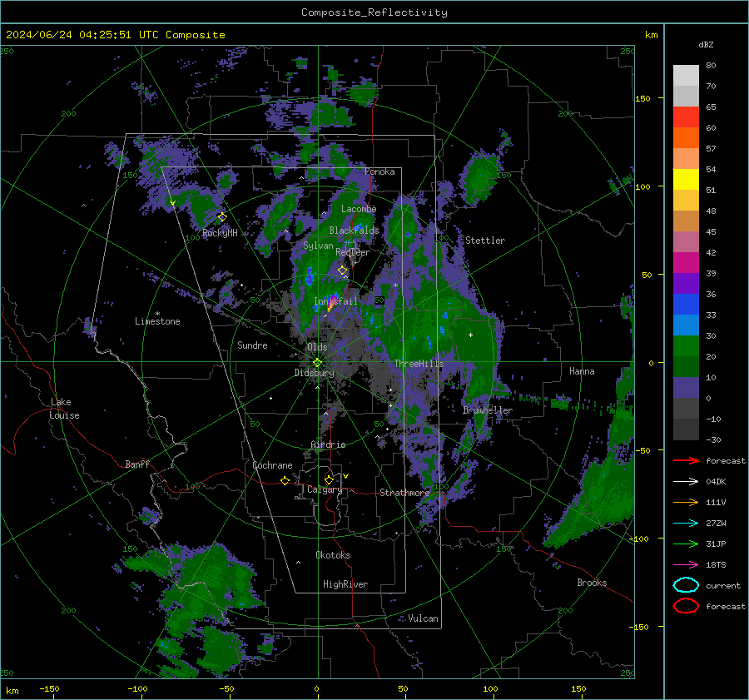Click the Lacombe city label
The height and width of the screenshot is (700, 749).
(359, 209)
